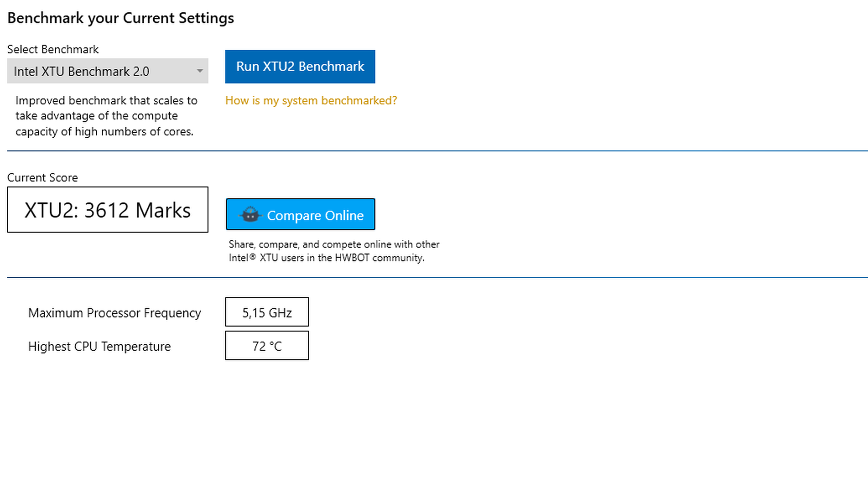868x477 pixels.
Task: Click the Select Benchmark label
Action: (x=53, y=49)
